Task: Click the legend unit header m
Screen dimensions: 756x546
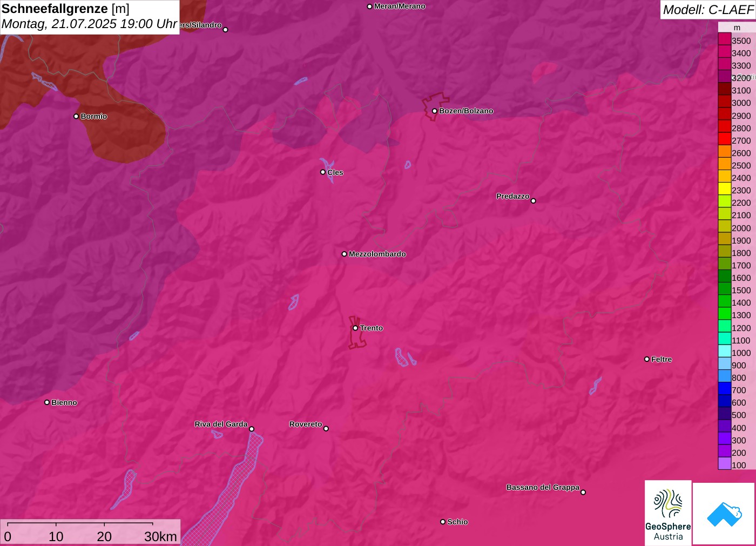Action: click(737, 28)
